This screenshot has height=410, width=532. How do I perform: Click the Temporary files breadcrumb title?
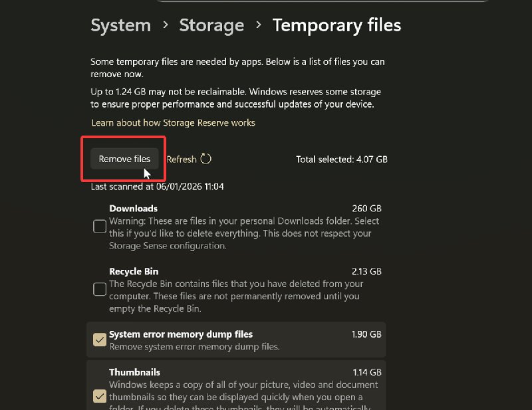click(336, 25)
